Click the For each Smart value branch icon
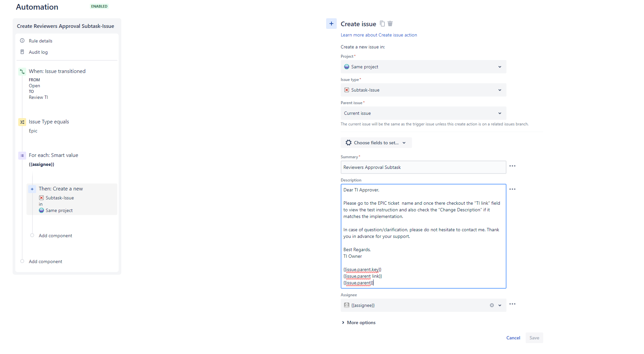Image resolution: width=644 pixels, height=354 pixels. pos(22,155)
